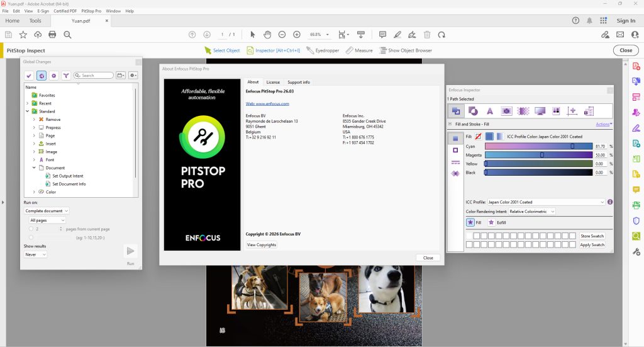The image size is (644, 347).
Task: Expand the Recent folder
Action: tap(28, 103)
